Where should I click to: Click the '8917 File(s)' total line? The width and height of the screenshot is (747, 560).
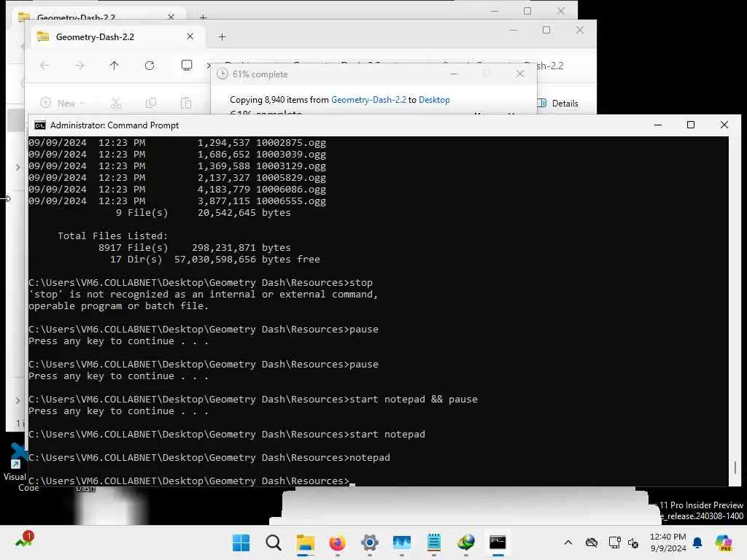pyautogui.click(x=194, y=248)
